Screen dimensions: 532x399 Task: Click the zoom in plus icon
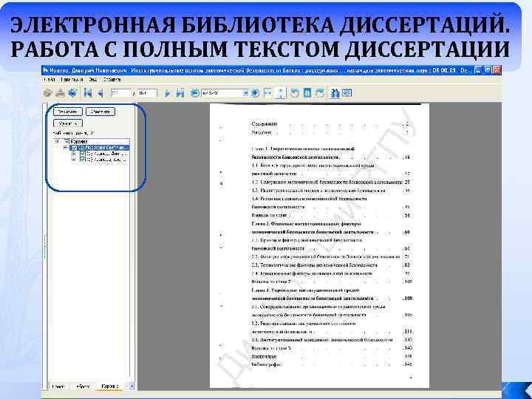click(x=255, y=93)
